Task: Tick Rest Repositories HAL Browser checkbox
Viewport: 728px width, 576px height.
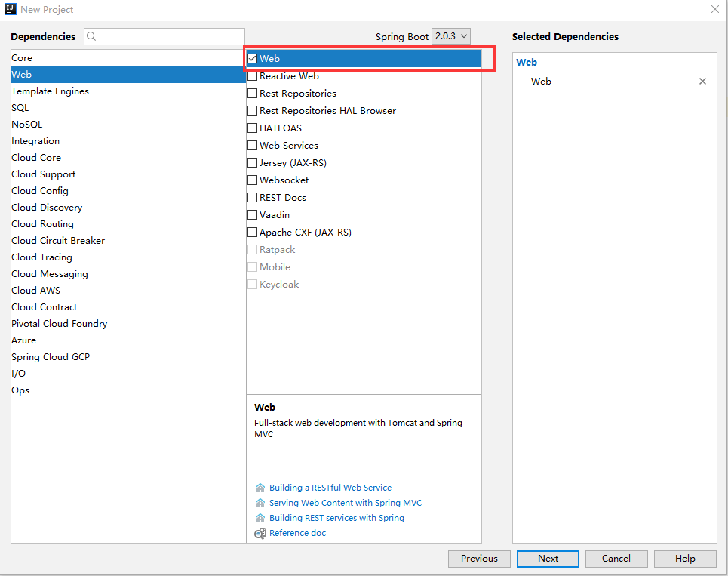Action: 252,110
